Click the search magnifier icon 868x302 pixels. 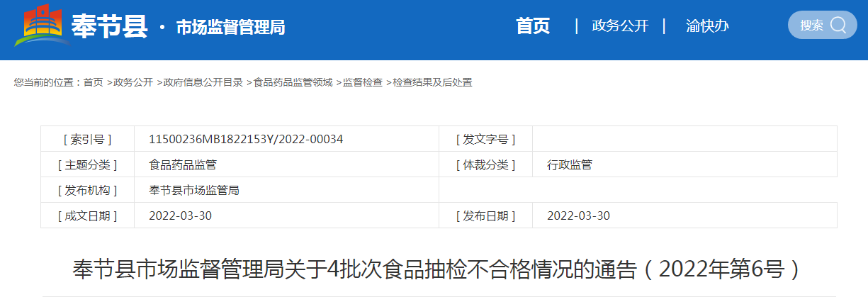838,25
